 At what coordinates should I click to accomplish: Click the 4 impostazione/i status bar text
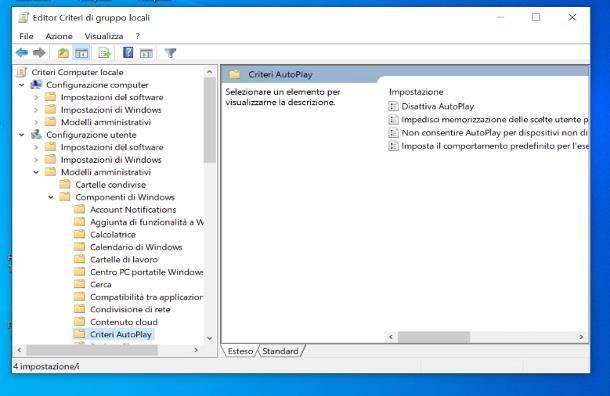click(46, 366)
